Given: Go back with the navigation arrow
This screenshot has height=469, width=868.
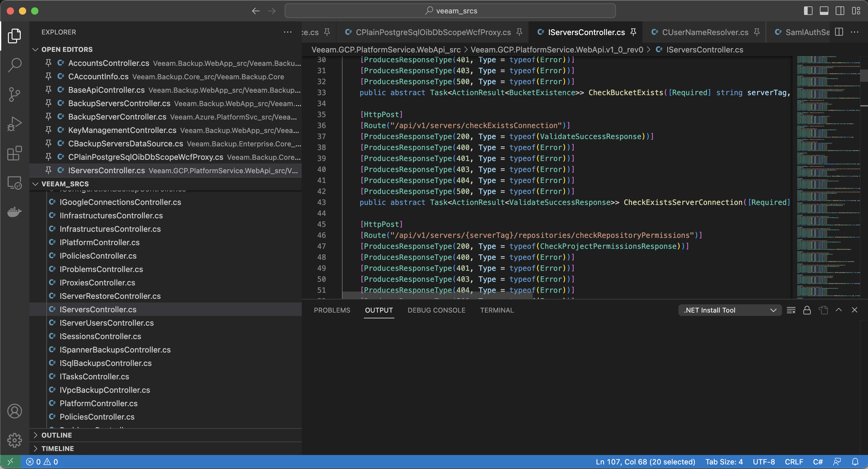Looking at the screenshot, I should click(256, 11).
